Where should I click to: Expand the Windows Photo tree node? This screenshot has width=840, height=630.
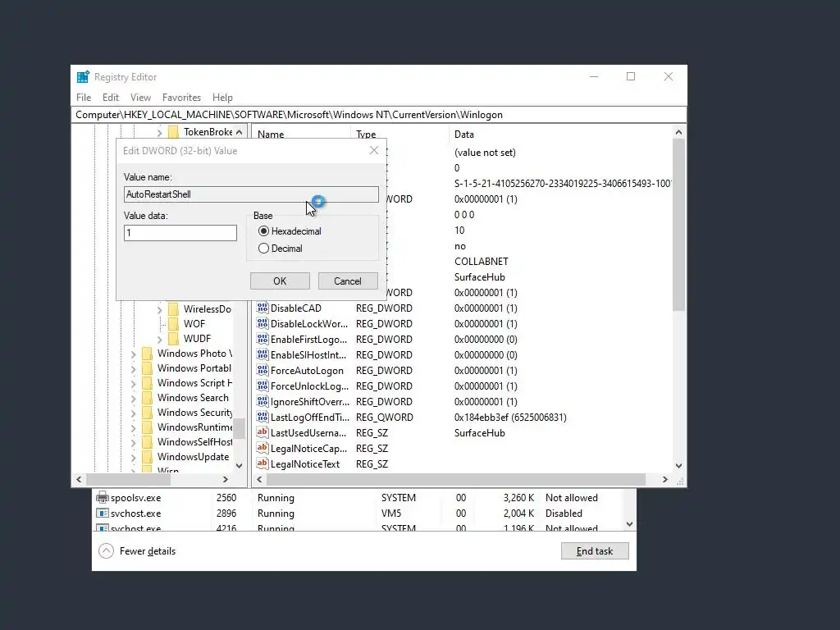point(134,354)
